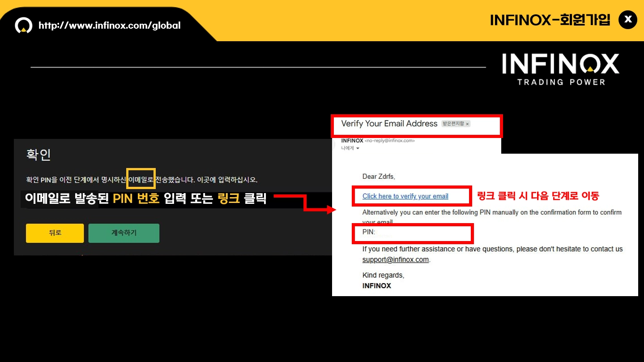Click the no-reply@infinox.com sender address
The height and width of the screenshot is (362, 644).
point(390,141)
